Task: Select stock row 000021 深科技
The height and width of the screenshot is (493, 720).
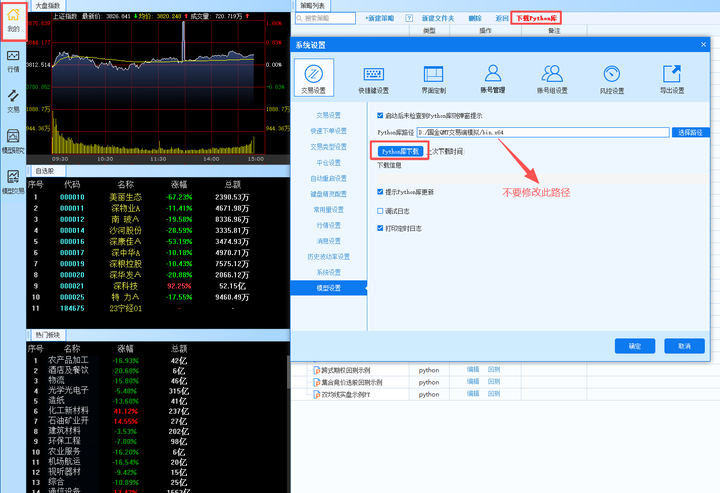Action: tap(158, 286)
